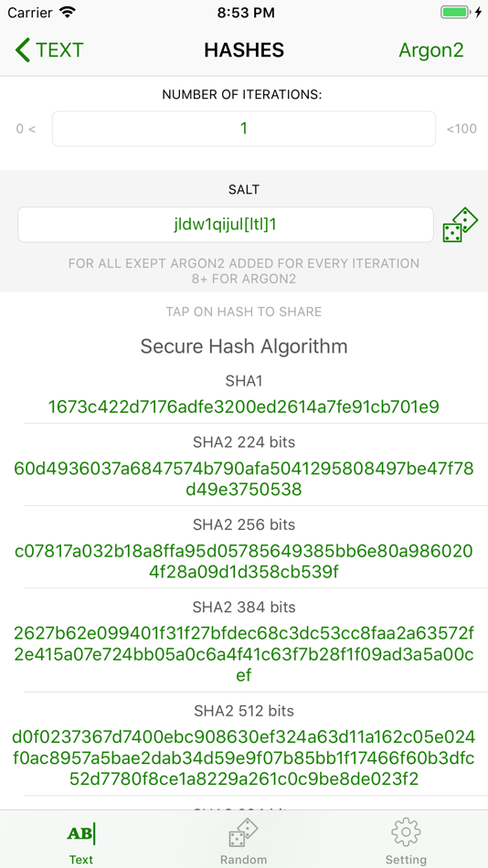Tap the Wi-Fi icon in status bar

(68, 13)
